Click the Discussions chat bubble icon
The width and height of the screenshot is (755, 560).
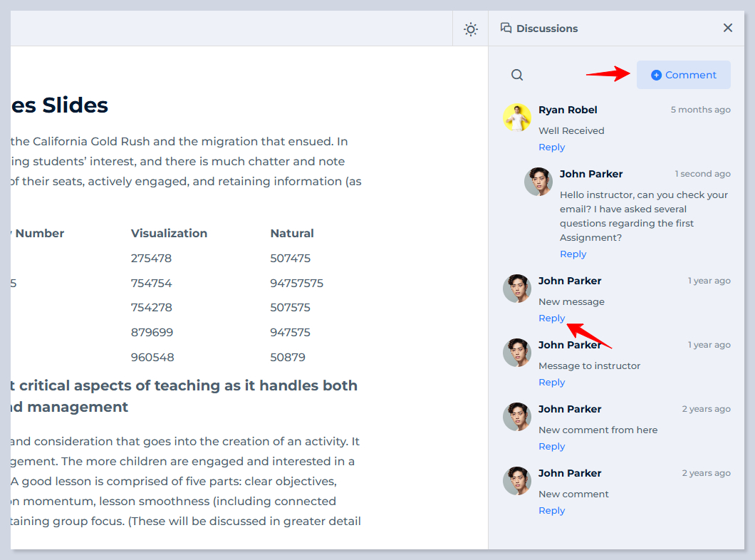506,28
